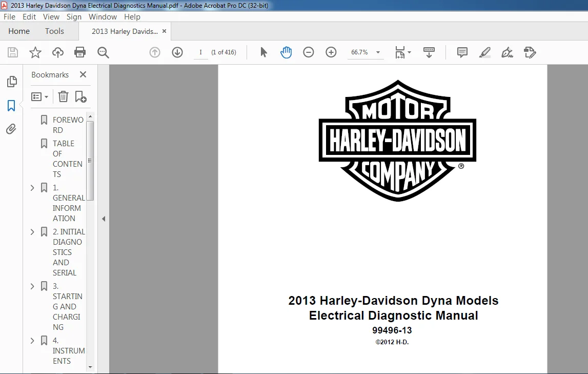Switch to the Home tab
Screen dimensions: 588x374
point(19,31)
